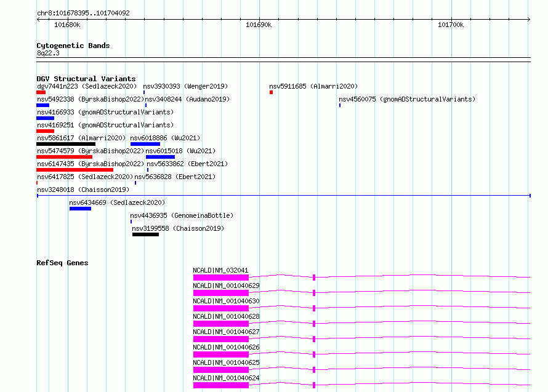
Task: Select the 8q22.3 cytogenetic band label
Action: [x=48, y=53]
